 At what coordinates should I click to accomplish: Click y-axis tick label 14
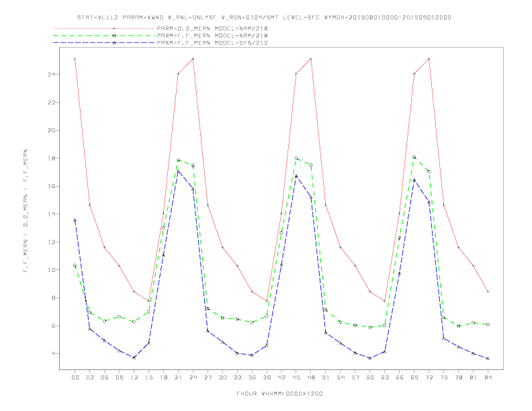click(52, 214)
